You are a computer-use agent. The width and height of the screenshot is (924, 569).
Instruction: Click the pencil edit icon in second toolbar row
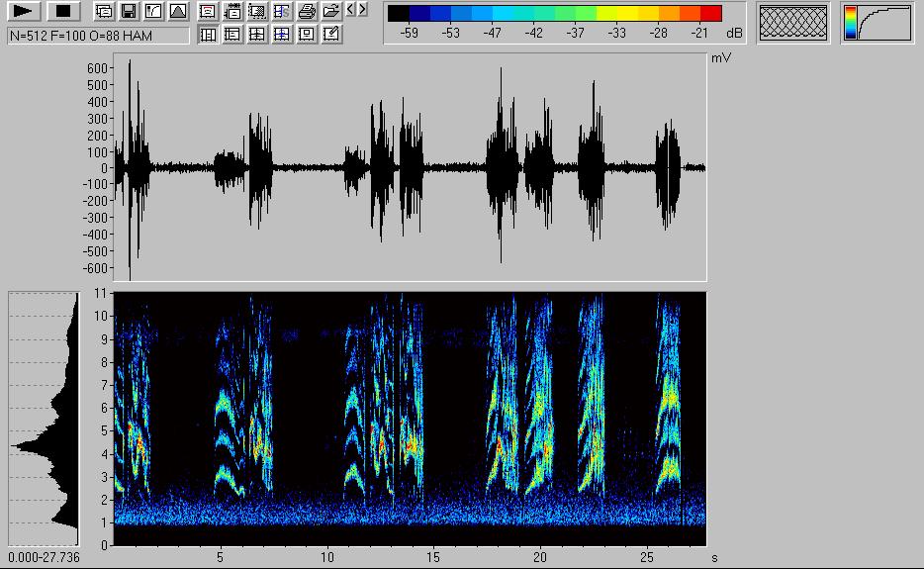tap(331, 35)
